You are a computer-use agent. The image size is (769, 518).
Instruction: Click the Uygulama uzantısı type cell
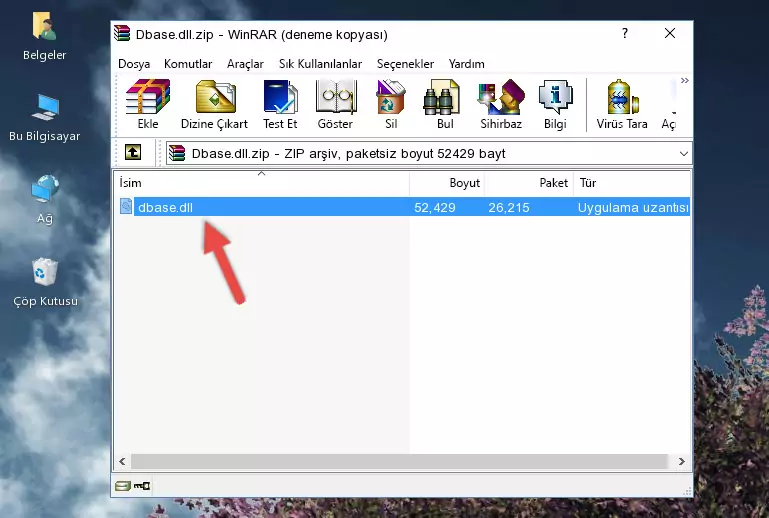click(633, 207)
